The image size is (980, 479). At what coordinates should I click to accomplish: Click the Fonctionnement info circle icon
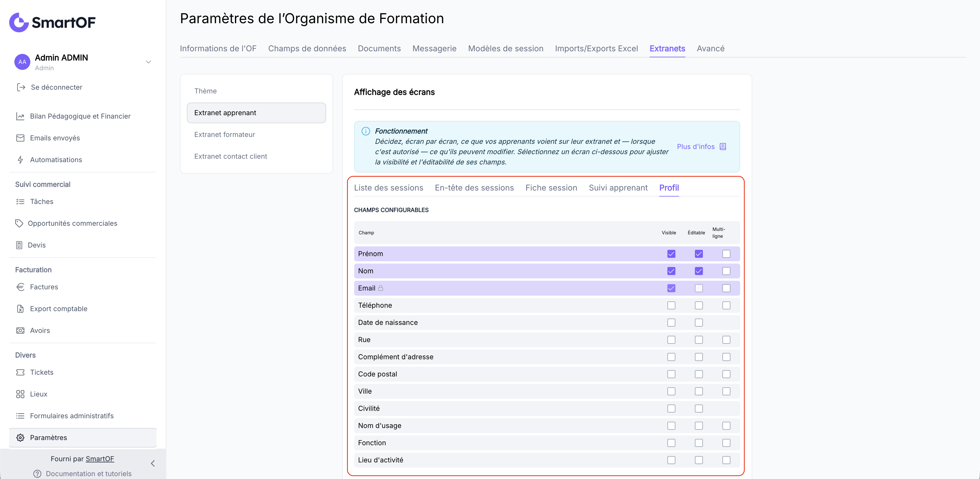(366, 131)
